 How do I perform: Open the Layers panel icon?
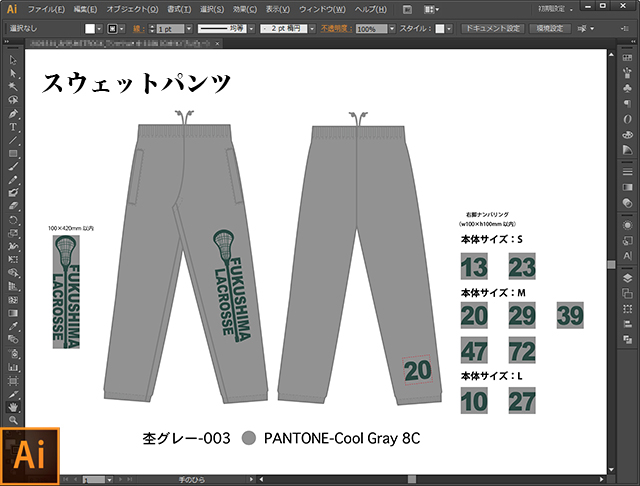click(x=626, y=280)
